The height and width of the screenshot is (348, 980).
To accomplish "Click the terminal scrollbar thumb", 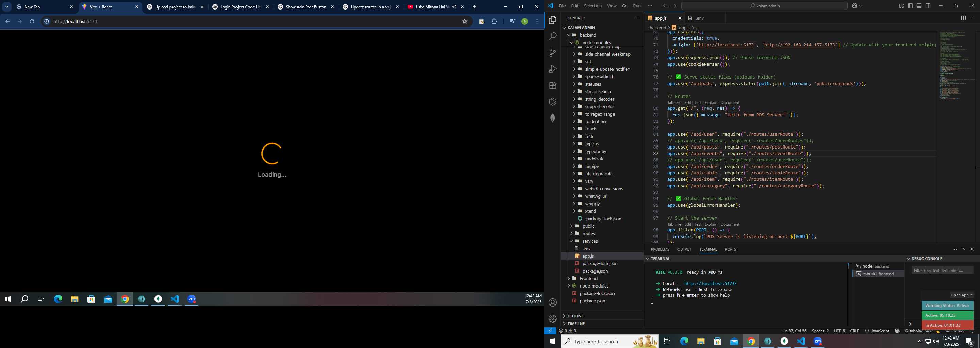I will [x=848, y=266].
